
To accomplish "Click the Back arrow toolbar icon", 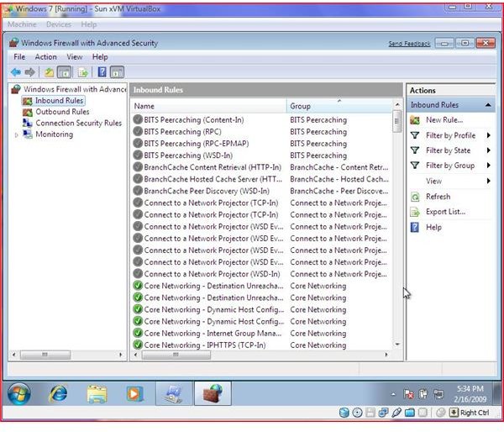I will click(16, 72).
